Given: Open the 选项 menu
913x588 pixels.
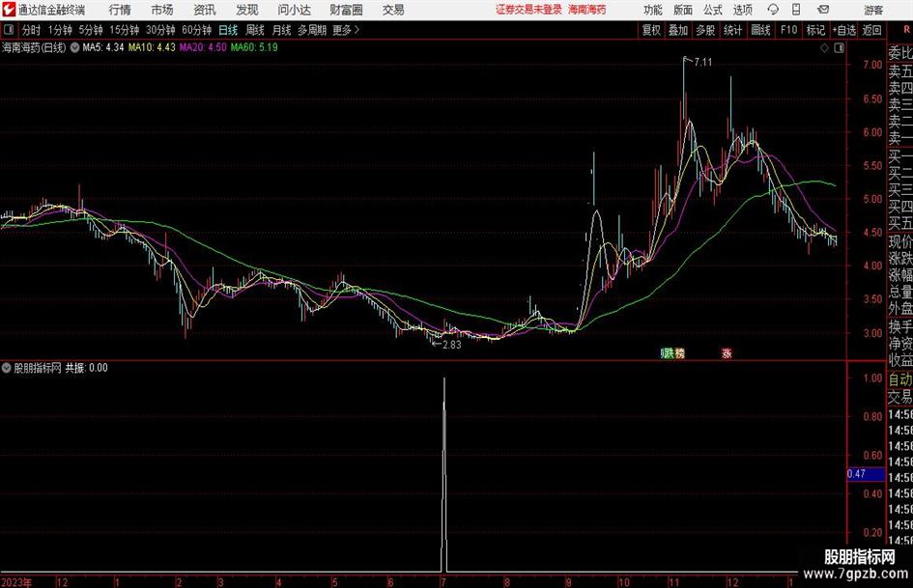Looking at the screenshot, I should pyautogui.click(x=742, y=10).
